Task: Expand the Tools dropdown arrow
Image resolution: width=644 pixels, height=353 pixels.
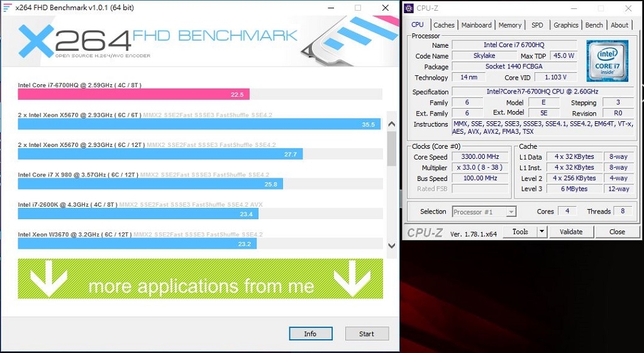Action: 542,232
